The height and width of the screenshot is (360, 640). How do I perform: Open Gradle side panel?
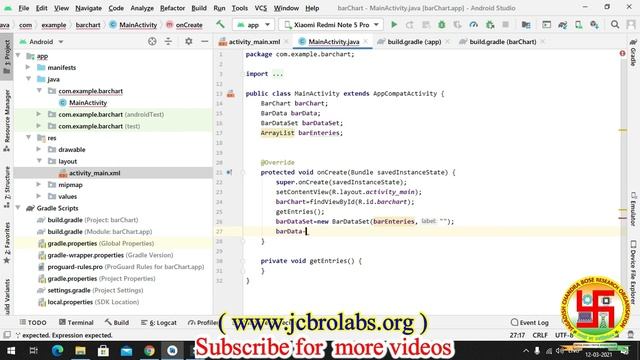click(x=633, y=53)
